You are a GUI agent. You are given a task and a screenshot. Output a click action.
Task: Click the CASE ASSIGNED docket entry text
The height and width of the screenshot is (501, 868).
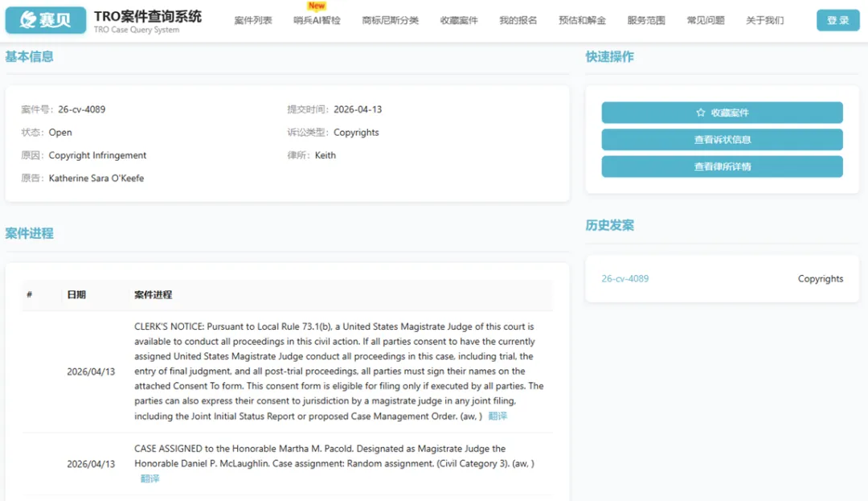pyautogui.click(x=334, y=456)
